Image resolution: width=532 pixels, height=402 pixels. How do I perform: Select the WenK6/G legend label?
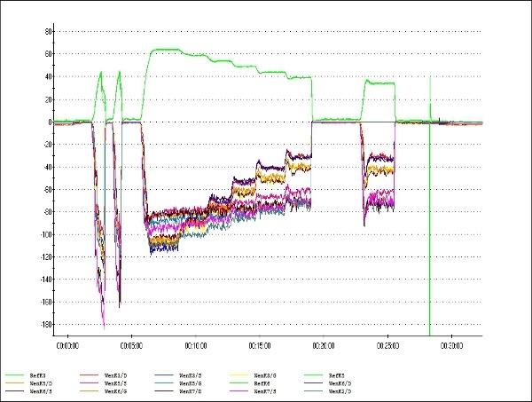[x=115, y=391]
